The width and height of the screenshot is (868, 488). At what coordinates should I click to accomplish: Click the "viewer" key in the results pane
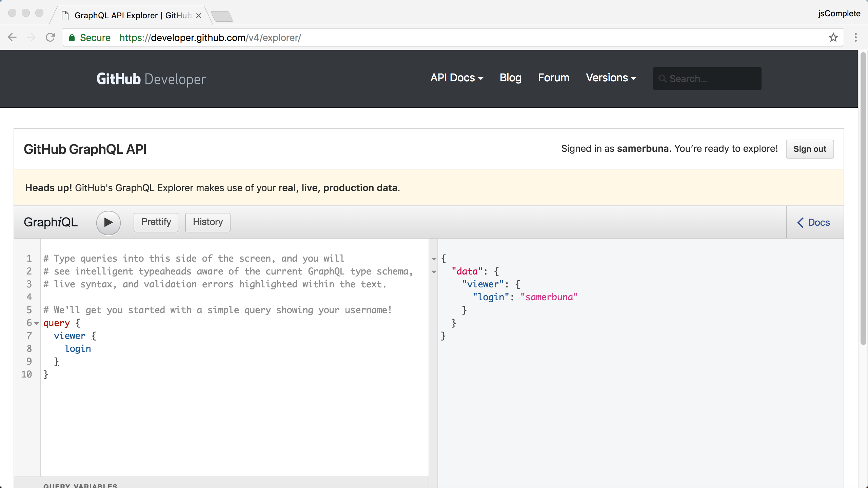pyautogui.click(x=483, y=284)
